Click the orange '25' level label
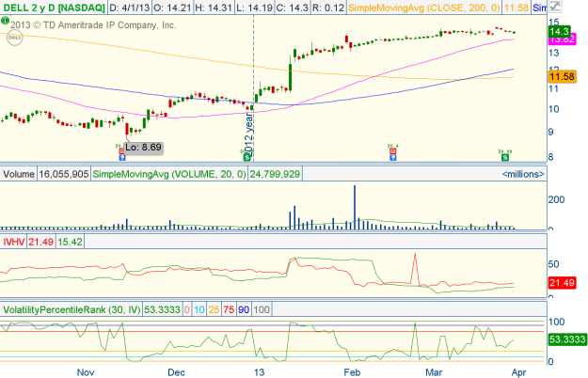Image resolution: width=588 pixels, height=378 pixels. (x=215, y=309)
